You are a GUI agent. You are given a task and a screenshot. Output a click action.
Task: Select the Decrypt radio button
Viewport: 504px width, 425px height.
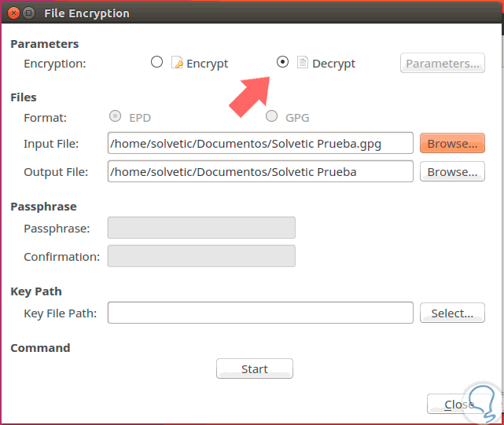282,63
